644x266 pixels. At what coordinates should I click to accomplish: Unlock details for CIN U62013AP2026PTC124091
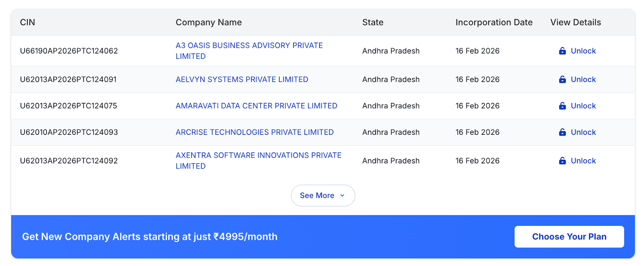click(x=583, y=79)
